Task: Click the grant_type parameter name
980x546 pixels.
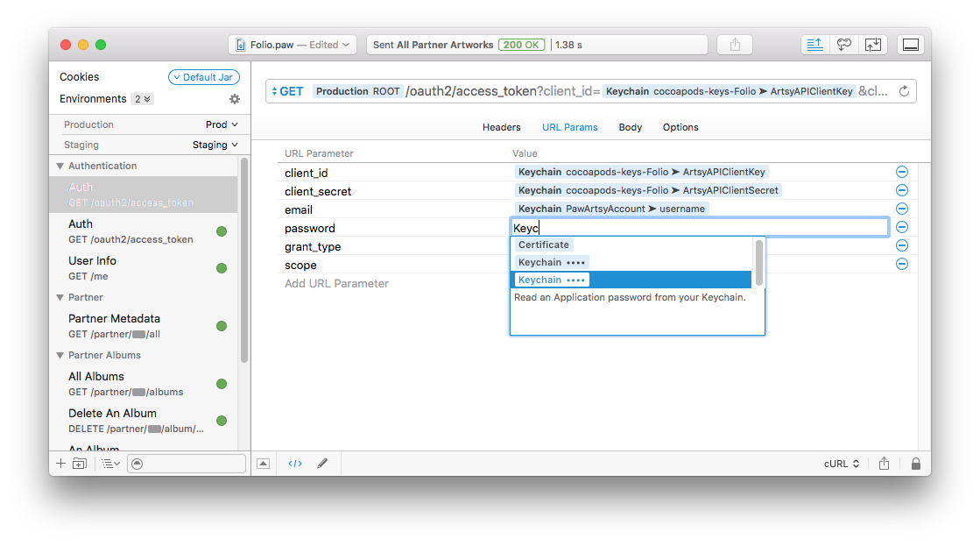Action: tap(313, 246)
